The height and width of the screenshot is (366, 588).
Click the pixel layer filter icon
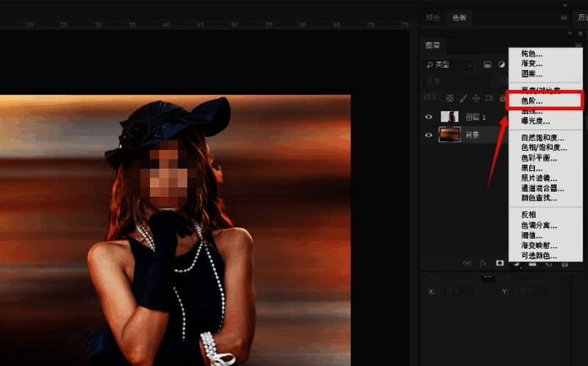coord(487,65)
